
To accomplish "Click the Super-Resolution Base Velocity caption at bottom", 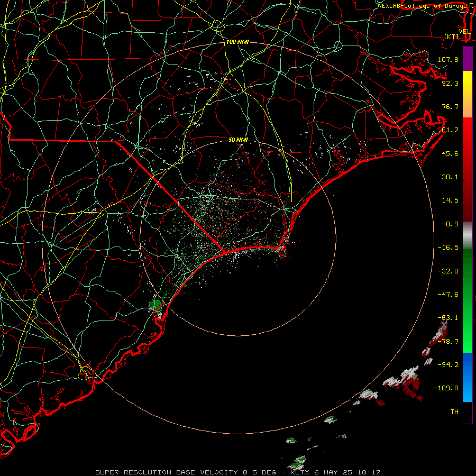I will [237, 472].
